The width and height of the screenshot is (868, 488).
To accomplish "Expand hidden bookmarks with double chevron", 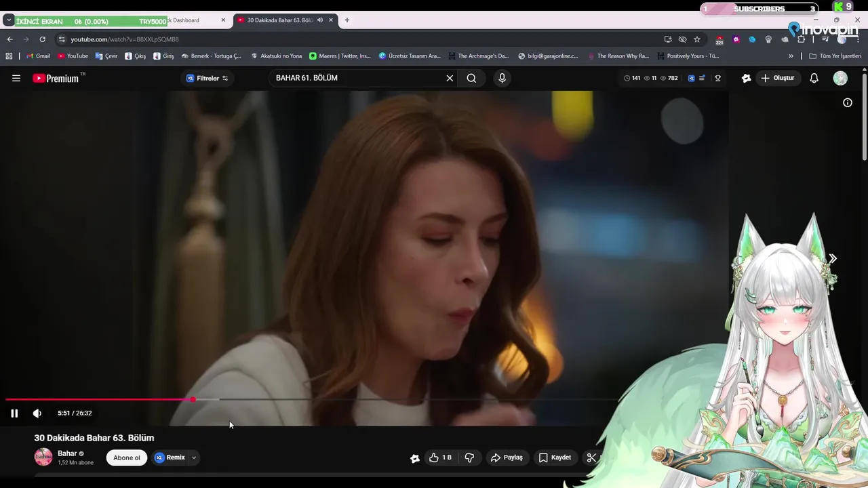I will tap(791, 56).
